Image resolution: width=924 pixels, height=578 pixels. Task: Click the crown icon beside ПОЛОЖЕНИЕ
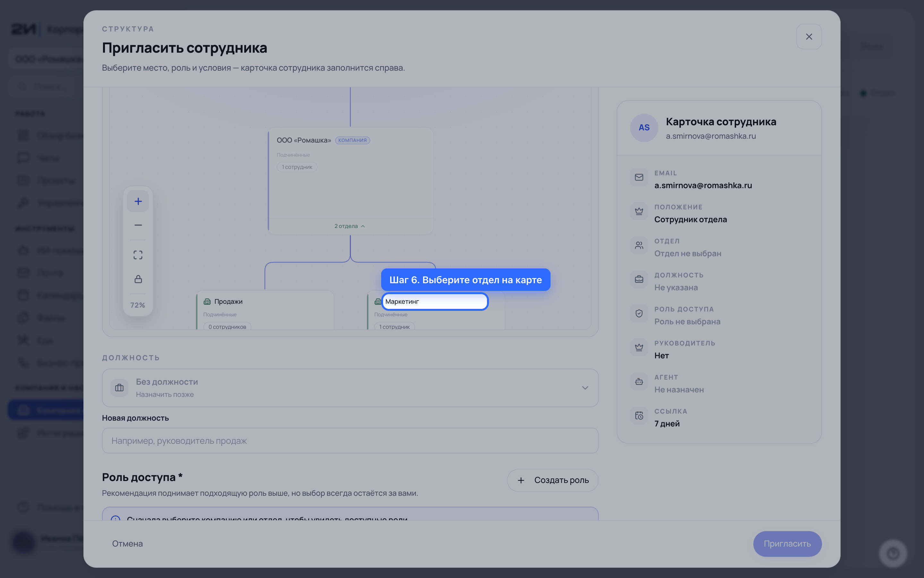639,211
